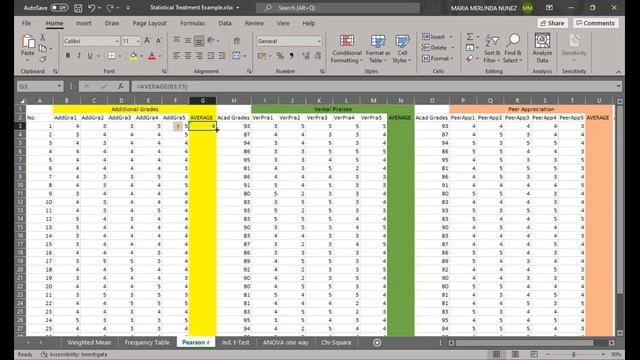
Task: Toggle italic formatting
Action: [79, 56]
